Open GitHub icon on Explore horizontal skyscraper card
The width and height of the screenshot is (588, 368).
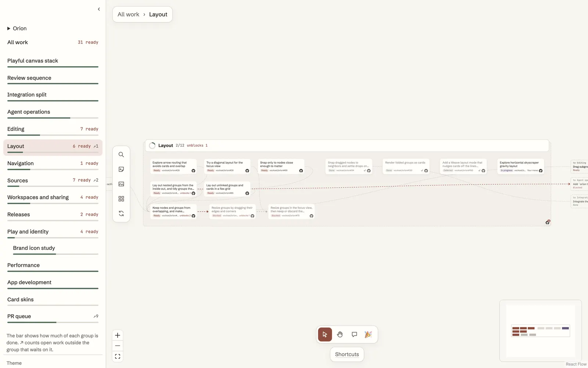pyautogui.click(x=541, y=171)
